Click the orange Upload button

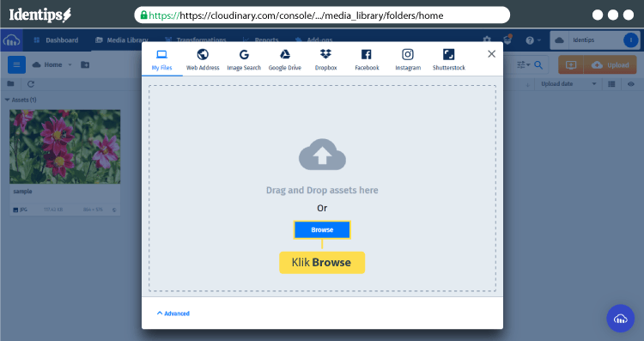pyautogui.click(x=611, y=65)
